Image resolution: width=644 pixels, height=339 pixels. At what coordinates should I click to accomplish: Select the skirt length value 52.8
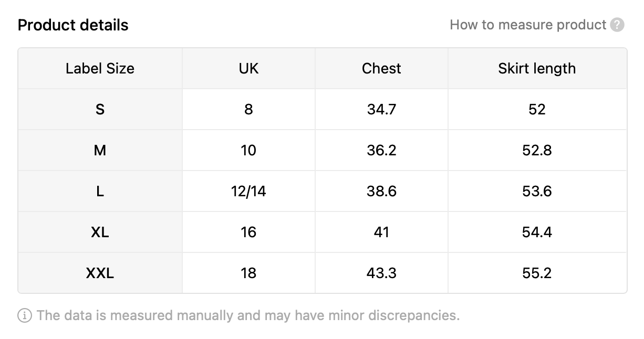537,150
